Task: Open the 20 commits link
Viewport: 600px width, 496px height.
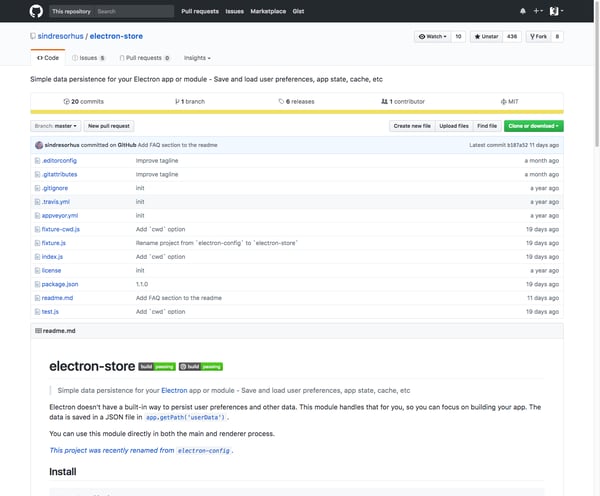Action: click(83, 101)
